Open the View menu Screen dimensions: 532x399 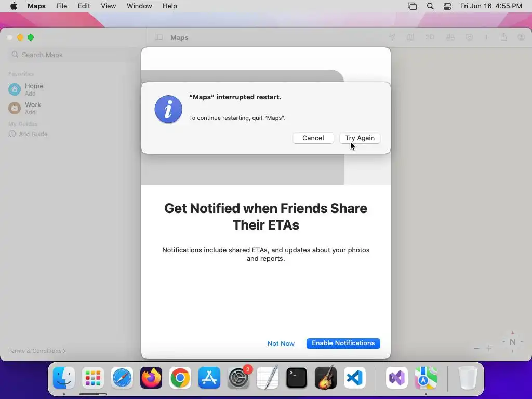point(108,6)
